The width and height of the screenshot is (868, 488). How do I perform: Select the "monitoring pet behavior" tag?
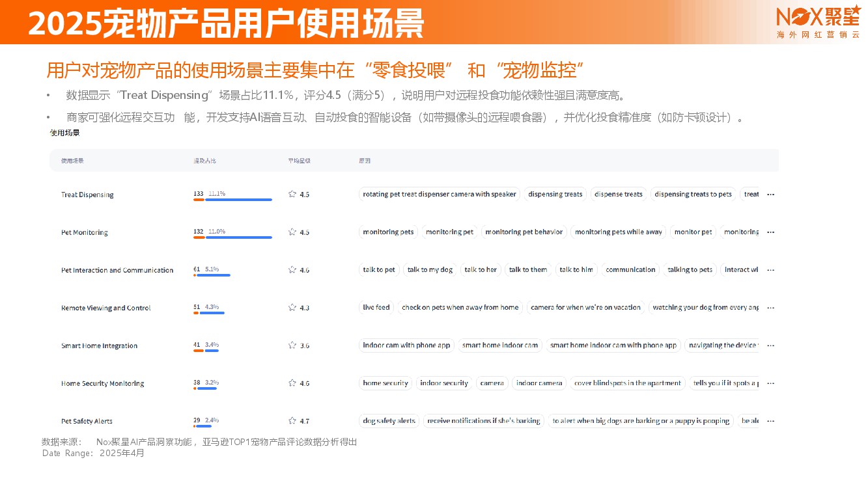pos(524,232)
